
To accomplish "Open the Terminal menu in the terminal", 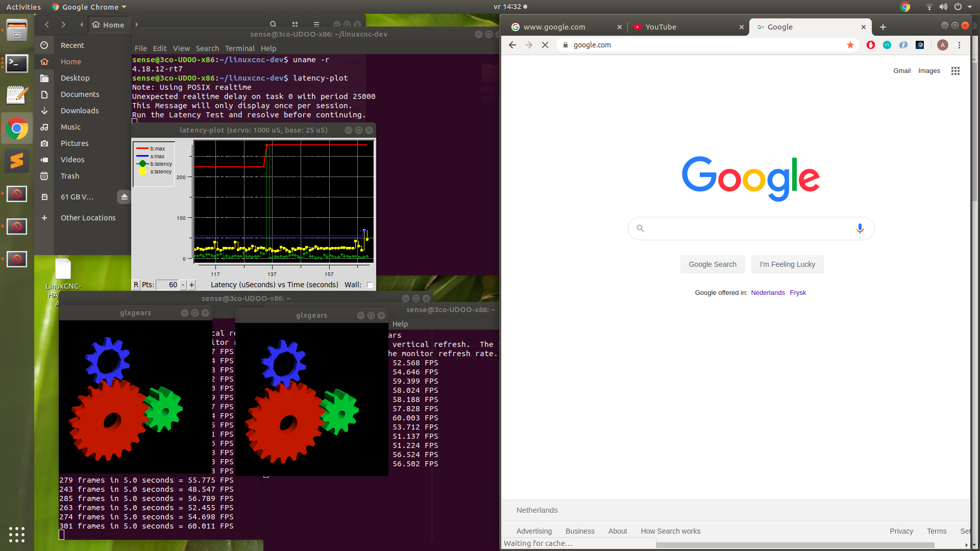I will pos(240,48).
